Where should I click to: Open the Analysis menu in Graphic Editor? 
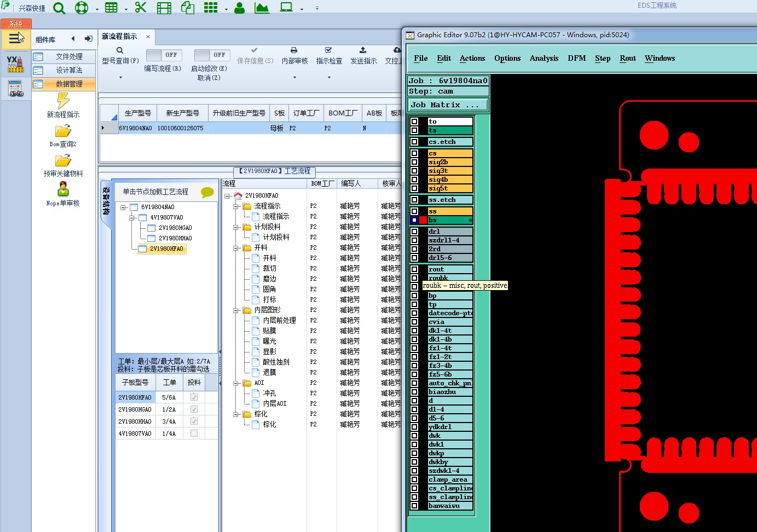(544, 59)
